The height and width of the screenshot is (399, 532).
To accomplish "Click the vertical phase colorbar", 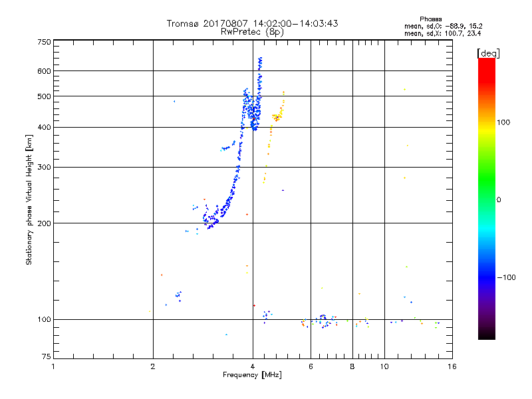I will [487, 198].
